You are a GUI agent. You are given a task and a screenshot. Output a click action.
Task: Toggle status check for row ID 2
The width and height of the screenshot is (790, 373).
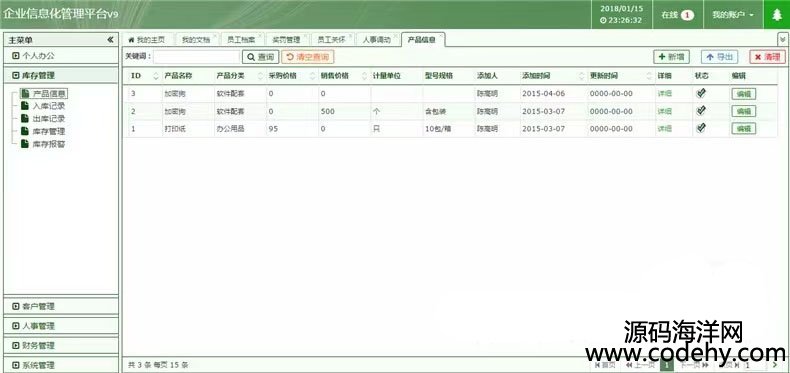[x=700, y=111]
